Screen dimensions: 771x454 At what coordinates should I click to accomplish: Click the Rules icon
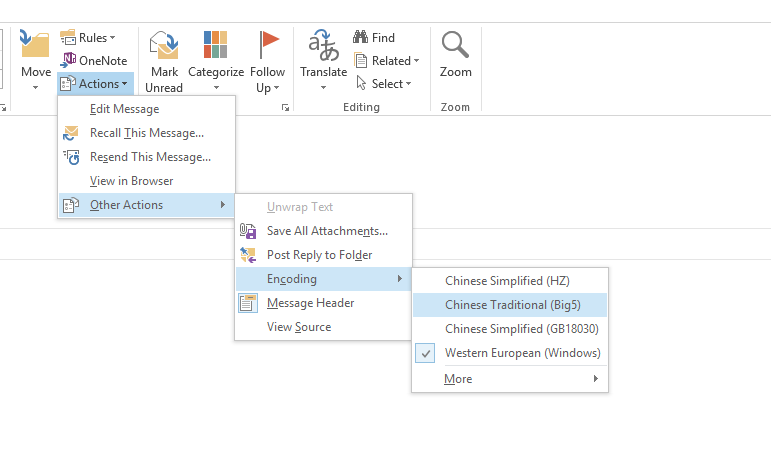[68, 37]
